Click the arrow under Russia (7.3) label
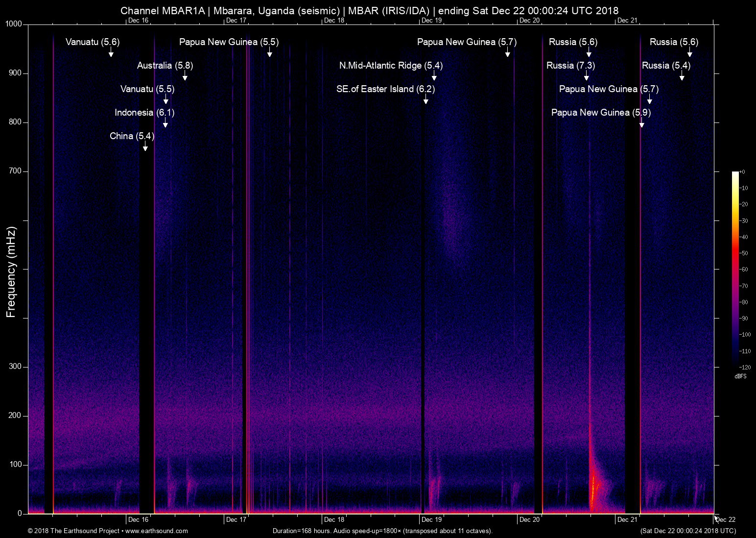This screenshot has width=756, height=538. (587, 76)
